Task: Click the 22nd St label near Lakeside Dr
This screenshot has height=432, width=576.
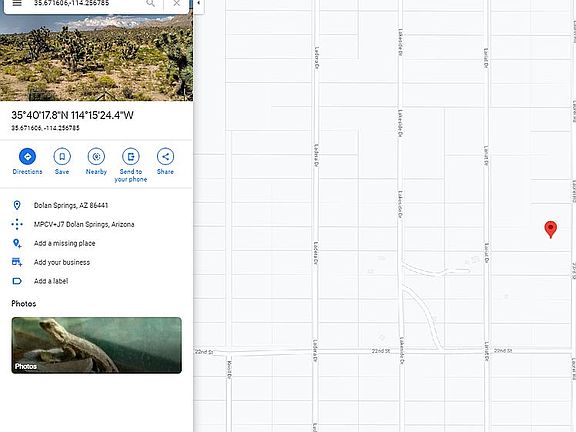Action: click(381, 351)
